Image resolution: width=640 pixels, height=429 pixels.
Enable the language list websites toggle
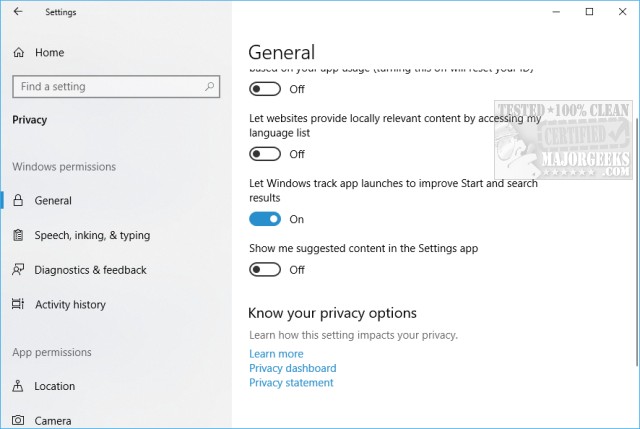click(x=265, y=154)
